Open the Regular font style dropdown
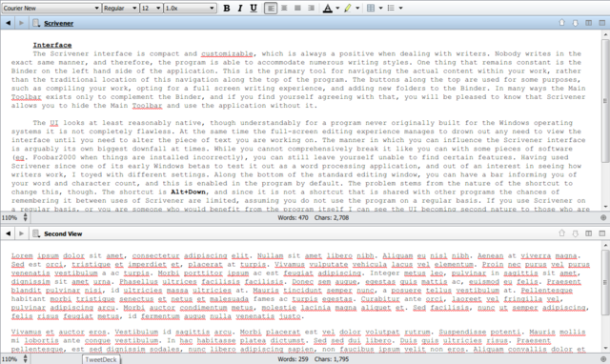 pyautogui.click(x=121, y=9)
